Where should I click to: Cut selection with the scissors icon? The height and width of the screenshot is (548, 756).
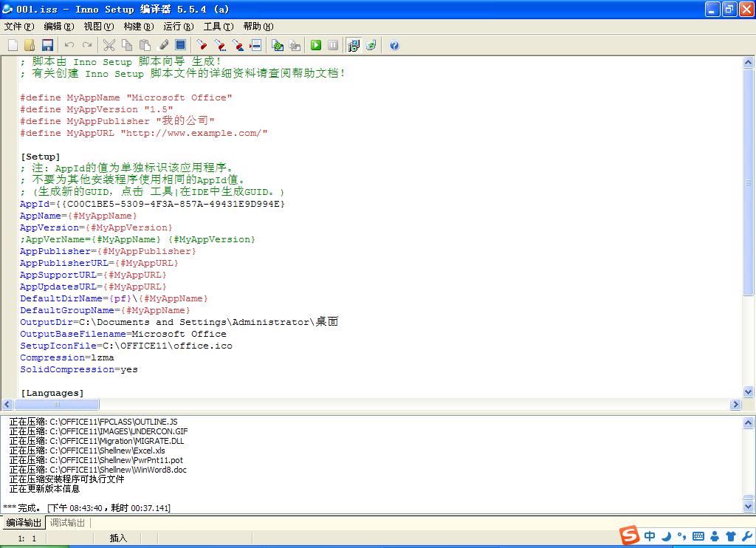coord(109,45)
